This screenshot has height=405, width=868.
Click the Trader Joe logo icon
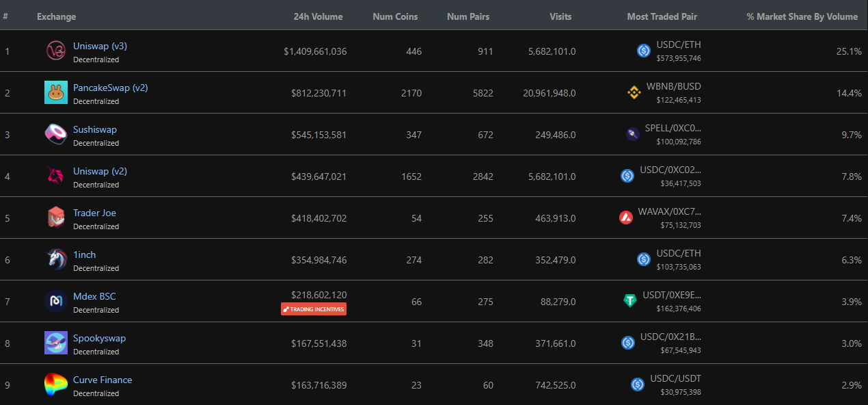(x=56, y=218)
